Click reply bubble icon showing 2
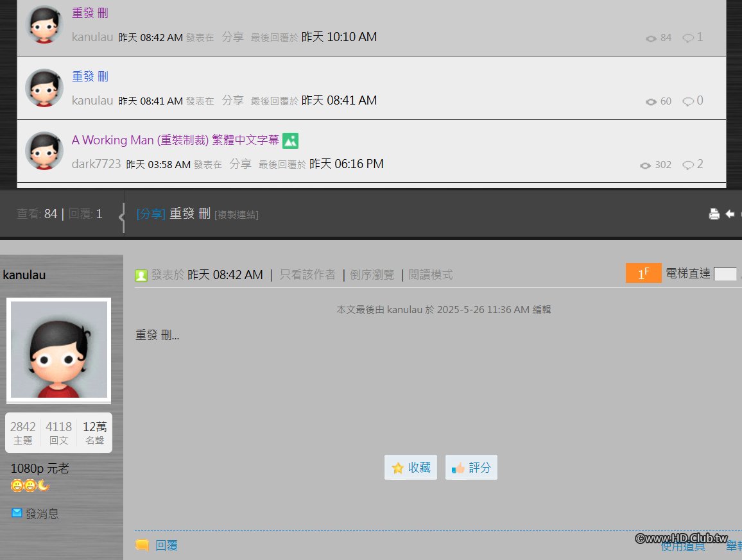Viewport: 742px width, 560px height. point(688,165)
